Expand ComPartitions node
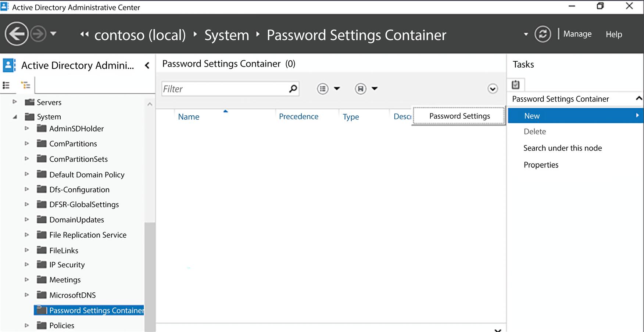The width and height of the screenshot is (644, 332). coord(27,143)
